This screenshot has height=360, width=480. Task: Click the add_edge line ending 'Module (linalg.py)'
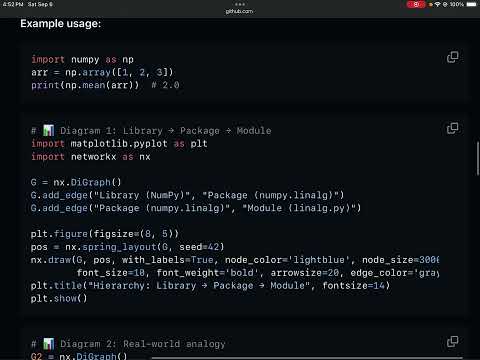(x=196, y=208)
